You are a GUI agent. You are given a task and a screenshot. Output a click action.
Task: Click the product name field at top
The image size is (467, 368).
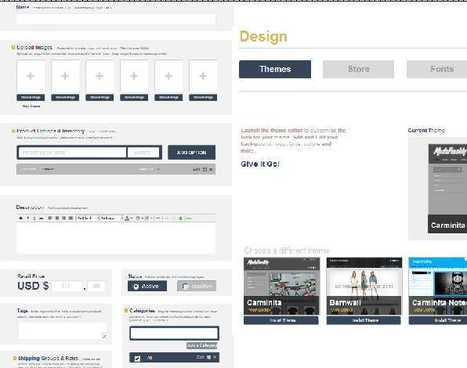116,19
